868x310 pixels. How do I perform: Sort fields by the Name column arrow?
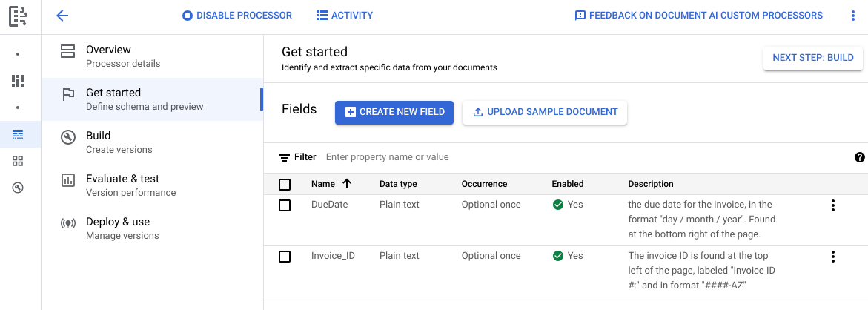click(x=346, y=184)
